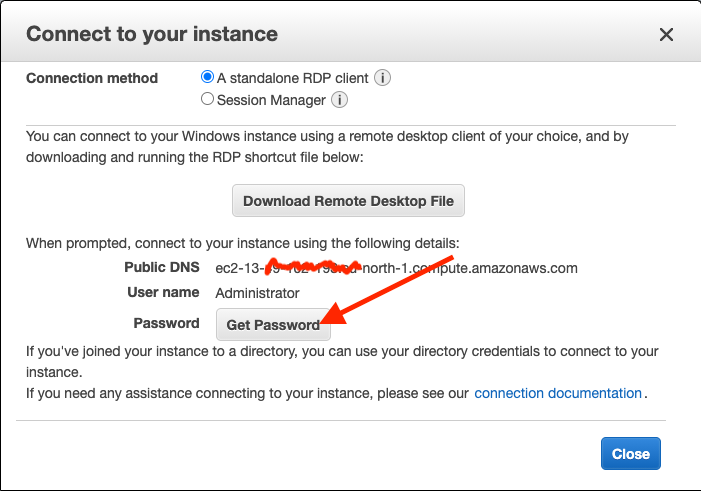Click the Administrator user name value
701x491 pixels.
(257, 293)
